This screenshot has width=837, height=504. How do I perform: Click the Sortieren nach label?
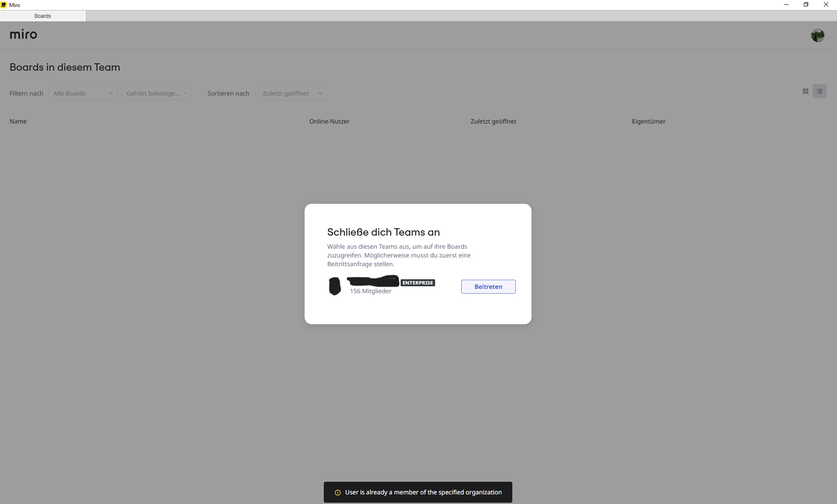click(x=228, y=93)
